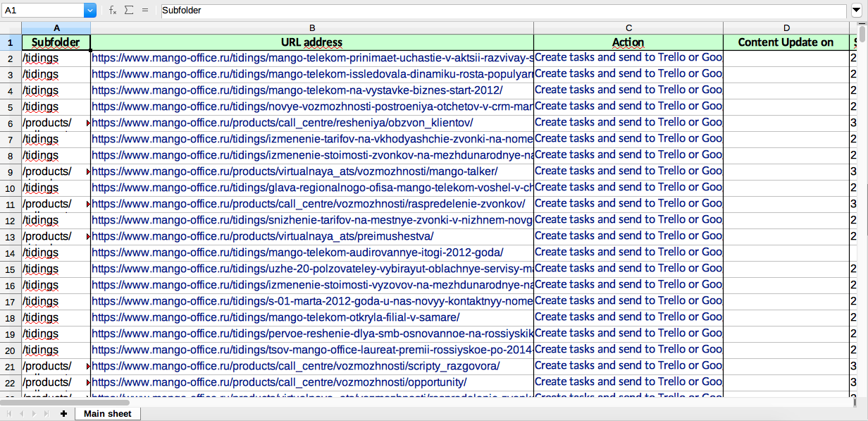The width and height of the screenshot is (868, 421).
Task: Click the virtualnaya_ats/preimushestva URL cell
Action: [x=312, y=236]
